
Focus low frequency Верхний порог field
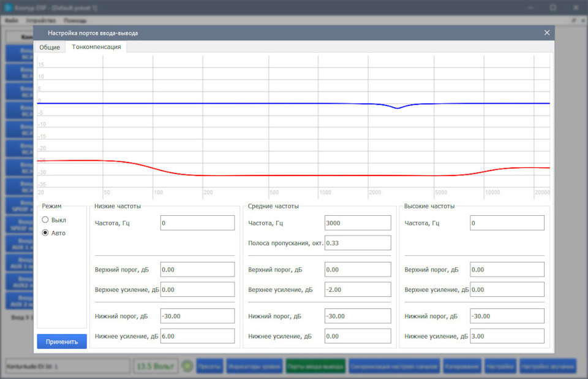(197, 269)
